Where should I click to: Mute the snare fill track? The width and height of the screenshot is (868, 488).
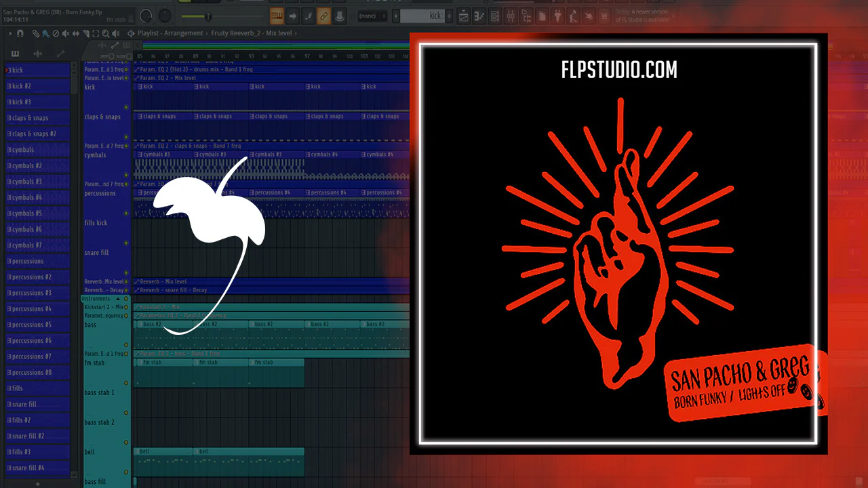click(x=126, y=272)
